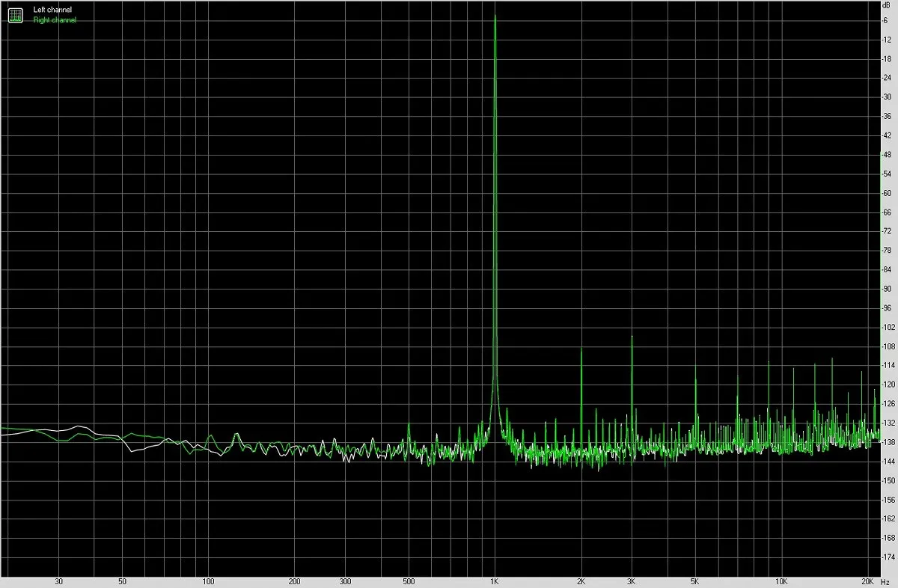Click the "30" frequency axis label
Screen dimensions: 898x588
click(58, 582)
